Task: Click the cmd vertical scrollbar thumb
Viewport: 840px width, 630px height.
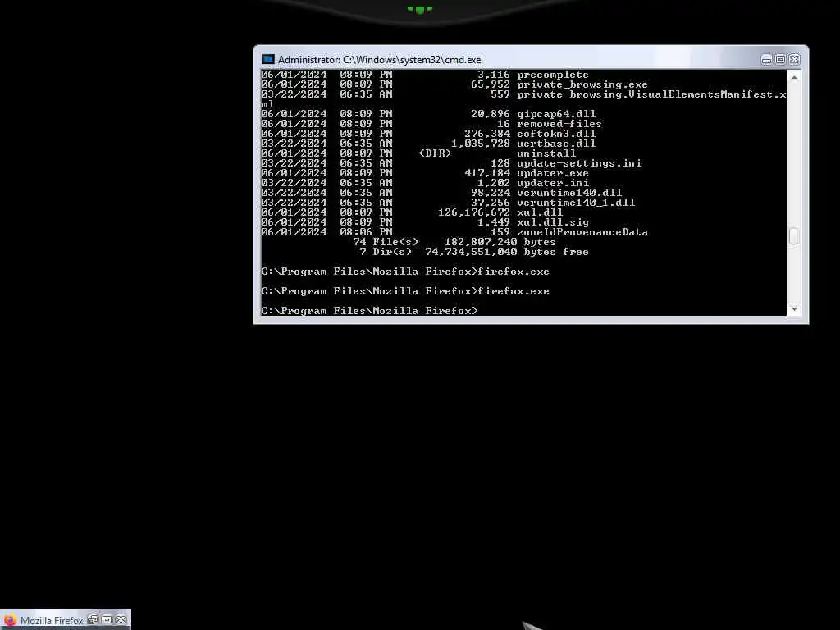Action: coord(794,236)
